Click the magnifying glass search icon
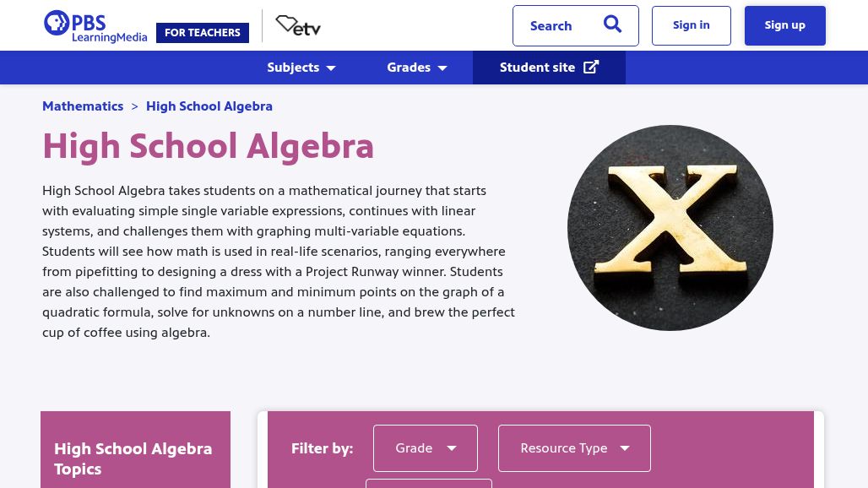 coord(612,24)
